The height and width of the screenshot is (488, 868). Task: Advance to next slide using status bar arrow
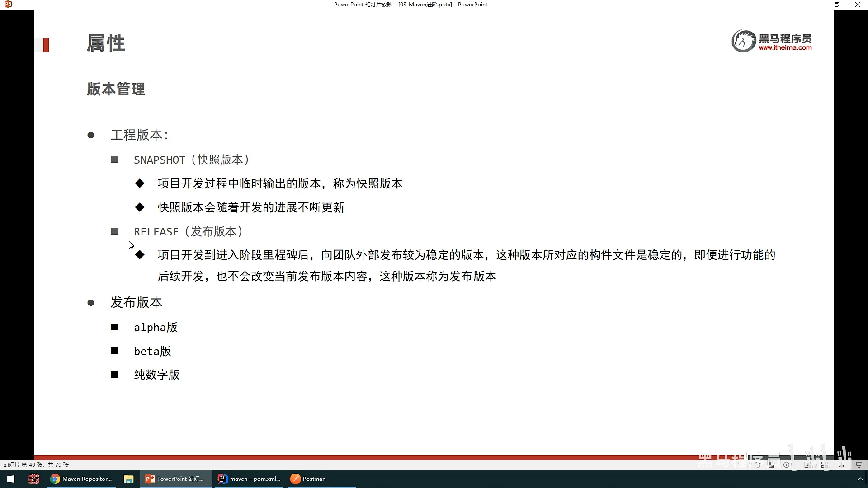786,465
